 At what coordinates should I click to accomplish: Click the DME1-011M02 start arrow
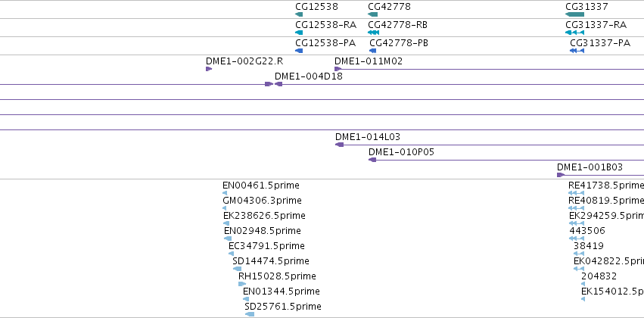(x=338, y=69)
